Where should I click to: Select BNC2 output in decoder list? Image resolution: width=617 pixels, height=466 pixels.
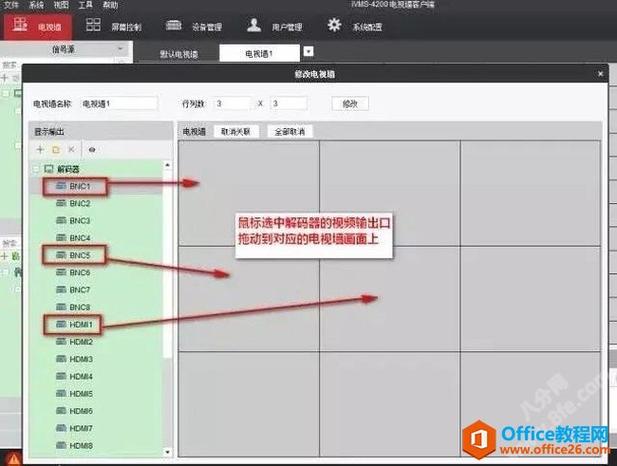click(x=80, y=203)
